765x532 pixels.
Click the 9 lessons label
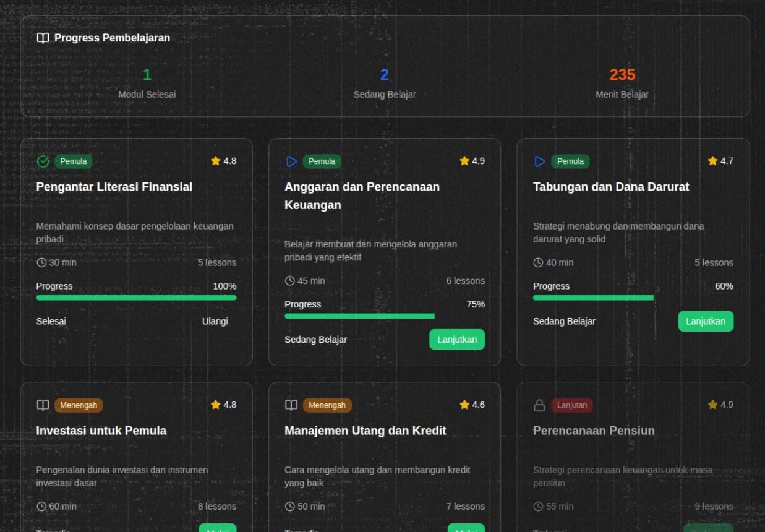tap(714, 506)
